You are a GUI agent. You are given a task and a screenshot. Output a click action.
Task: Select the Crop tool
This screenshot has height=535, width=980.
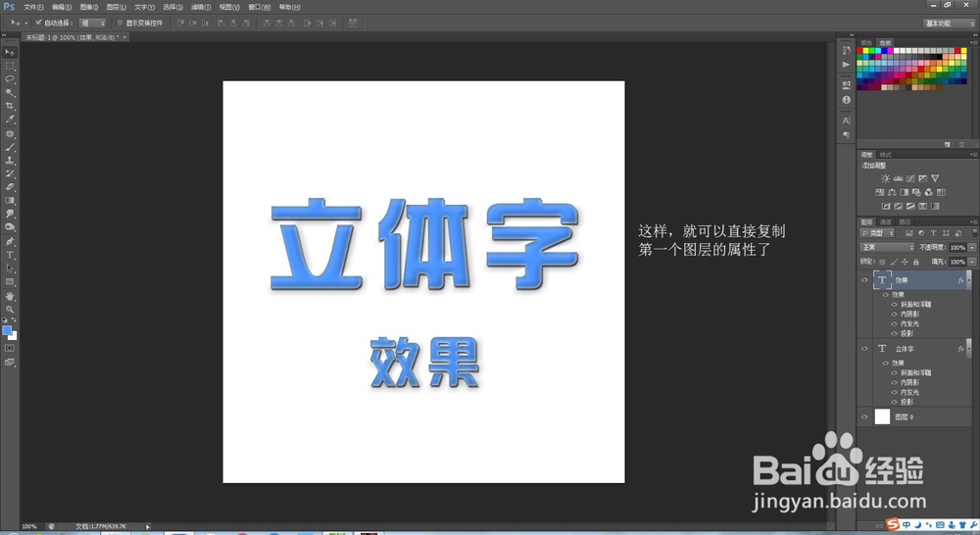[x=10, y=106]
